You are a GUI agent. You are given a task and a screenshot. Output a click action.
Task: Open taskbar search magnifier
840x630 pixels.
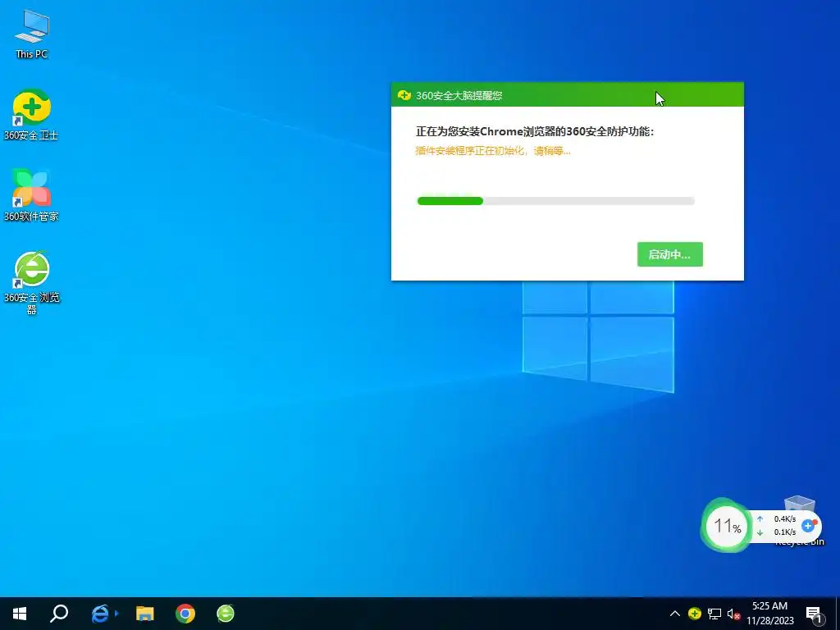[59, 614]
